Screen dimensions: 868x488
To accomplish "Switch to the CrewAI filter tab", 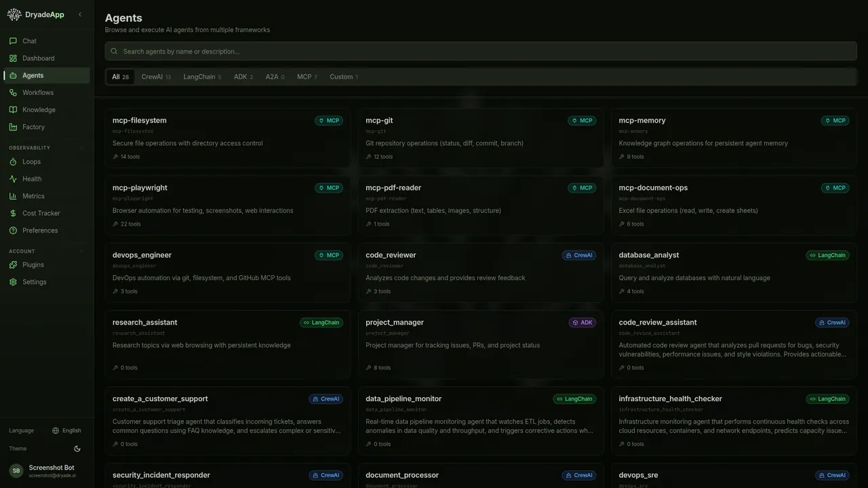I will (155, 77).
